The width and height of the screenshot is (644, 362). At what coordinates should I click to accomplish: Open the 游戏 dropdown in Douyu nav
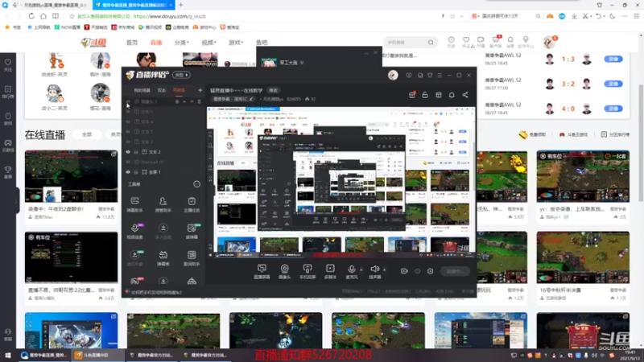[x=236, y=43]
